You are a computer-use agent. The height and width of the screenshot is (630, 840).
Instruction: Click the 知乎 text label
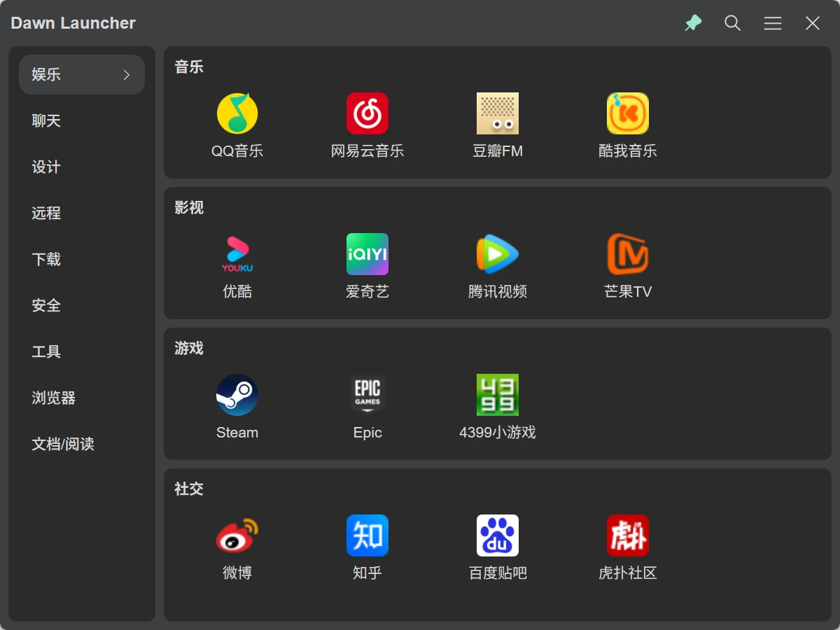coord(367,573)
